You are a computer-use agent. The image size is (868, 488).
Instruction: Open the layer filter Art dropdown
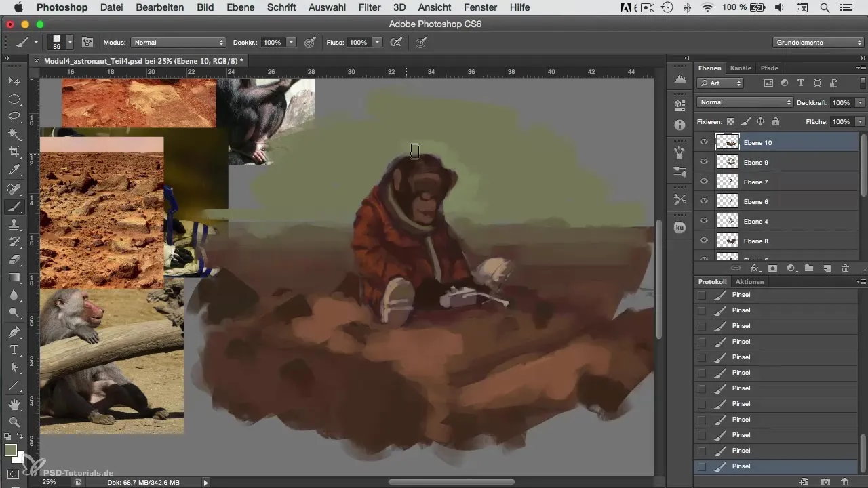(720, 83)
